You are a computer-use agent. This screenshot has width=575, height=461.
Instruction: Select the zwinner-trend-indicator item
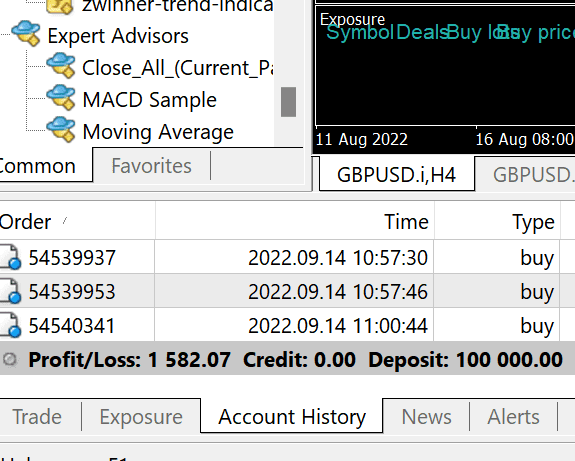178,6
